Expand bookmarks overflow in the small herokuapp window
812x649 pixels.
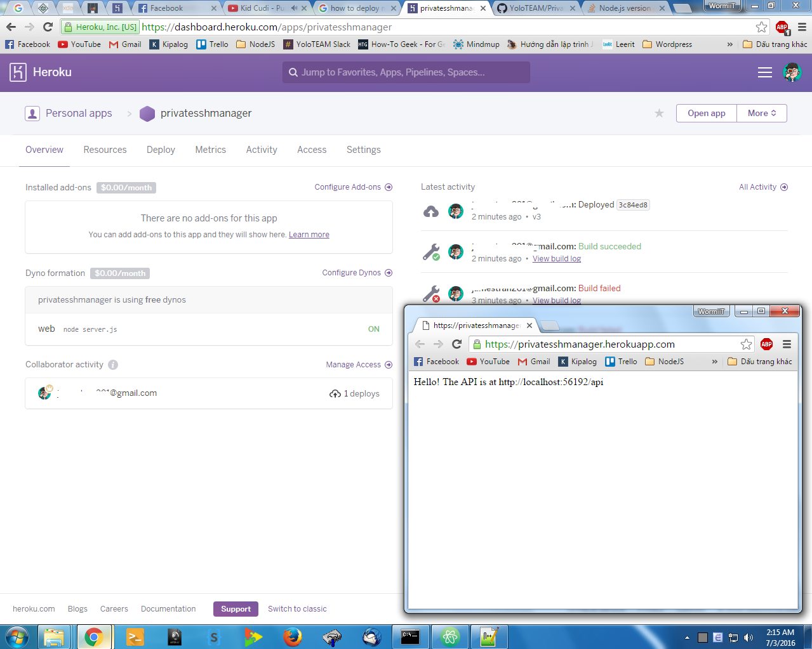tap(714, 362)
